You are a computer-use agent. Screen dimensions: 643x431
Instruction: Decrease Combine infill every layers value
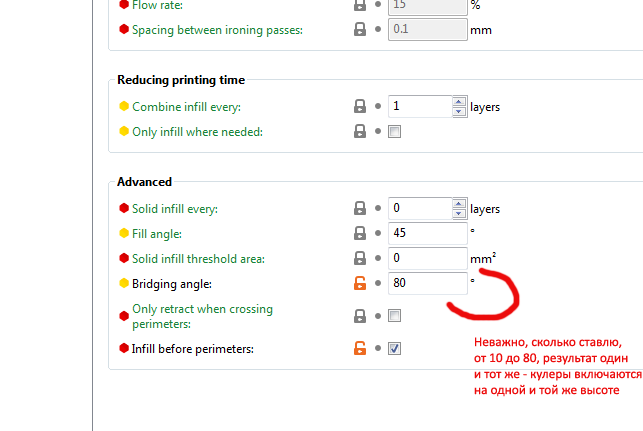click(x=459, y=112)
